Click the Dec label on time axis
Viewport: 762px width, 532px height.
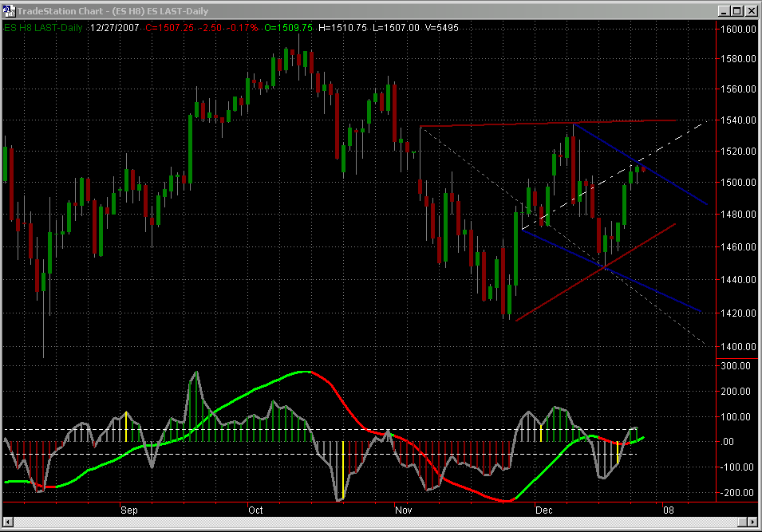pos(544,510)
